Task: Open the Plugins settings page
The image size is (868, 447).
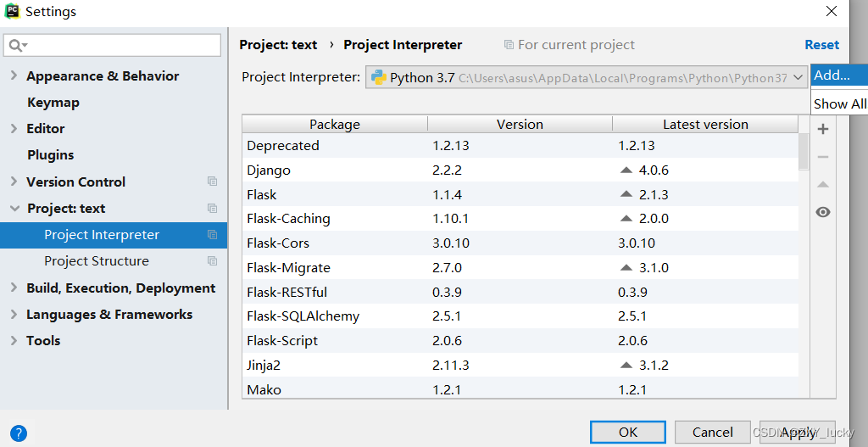Action: (50, 155)
